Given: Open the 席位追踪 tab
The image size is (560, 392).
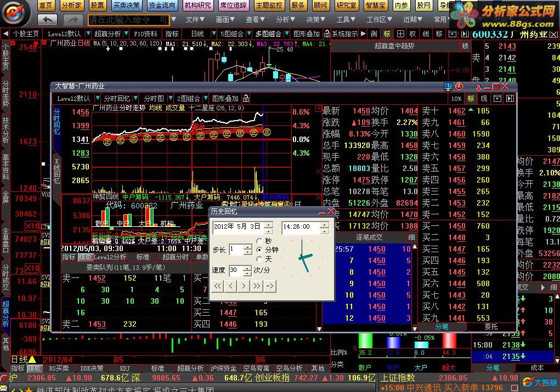Looking at the screenshot, I should point(233,5).
